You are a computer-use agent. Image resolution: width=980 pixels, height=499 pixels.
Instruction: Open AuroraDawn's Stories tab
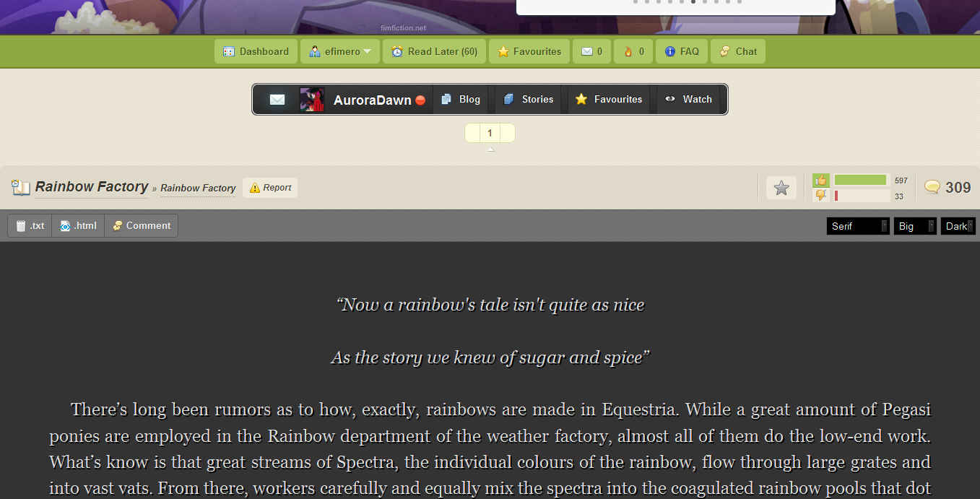pos(529,100)
